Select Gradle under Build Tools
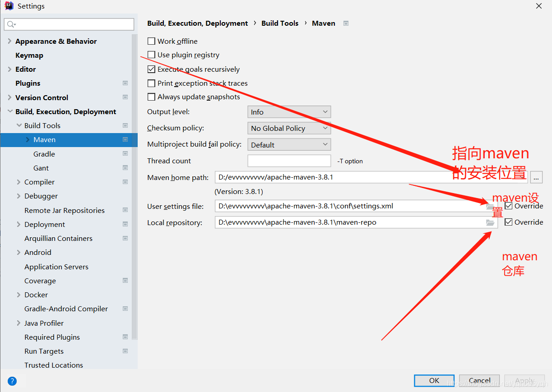This screenshot has height=392, width=552. [44, 154]
